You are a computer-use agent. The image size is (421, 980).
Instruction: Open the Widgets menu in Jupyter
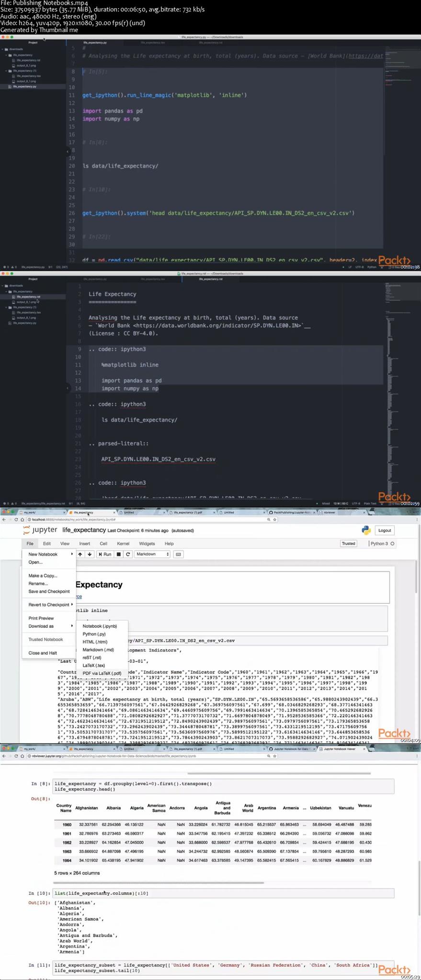147,544
